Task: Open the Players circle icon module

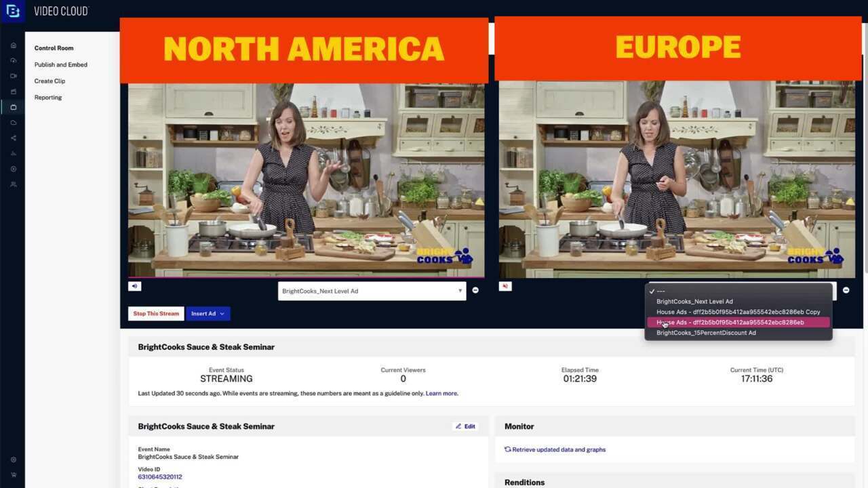Action: [14, 169]
